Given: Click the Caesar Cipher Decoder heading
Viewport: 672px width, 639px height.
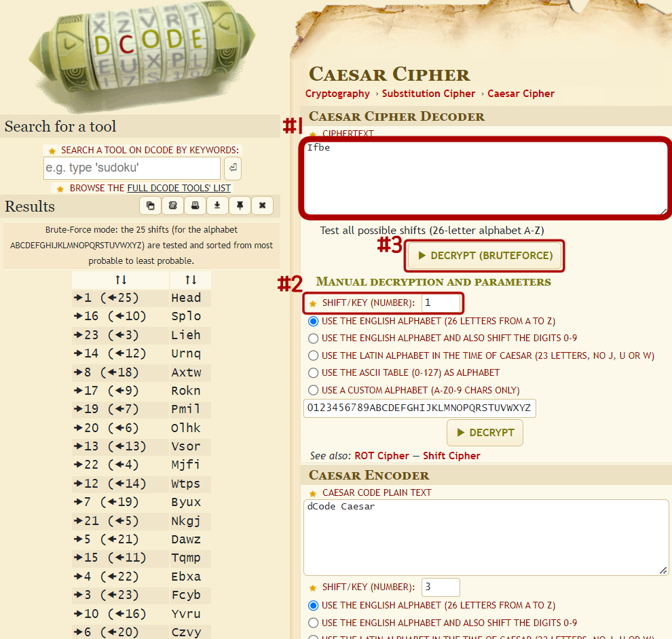Looking at the screenshot, I should (397, 117).
